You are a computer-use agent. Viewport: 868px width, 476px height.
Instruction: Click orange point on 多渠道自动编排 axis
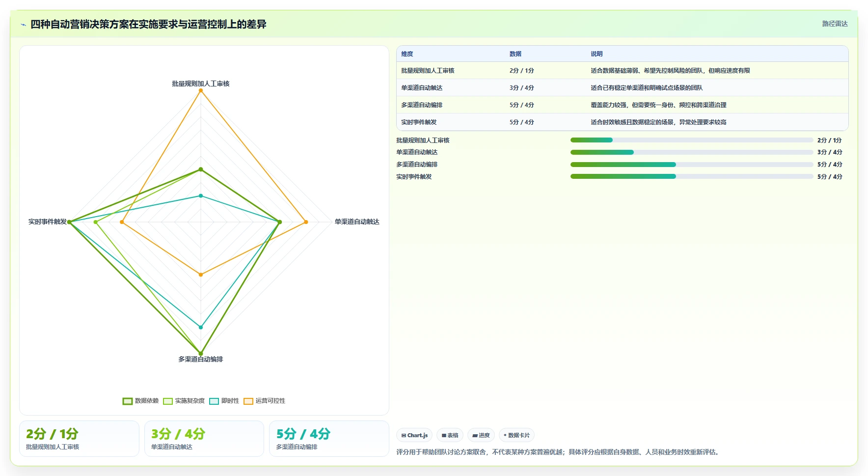click(200, 275)
